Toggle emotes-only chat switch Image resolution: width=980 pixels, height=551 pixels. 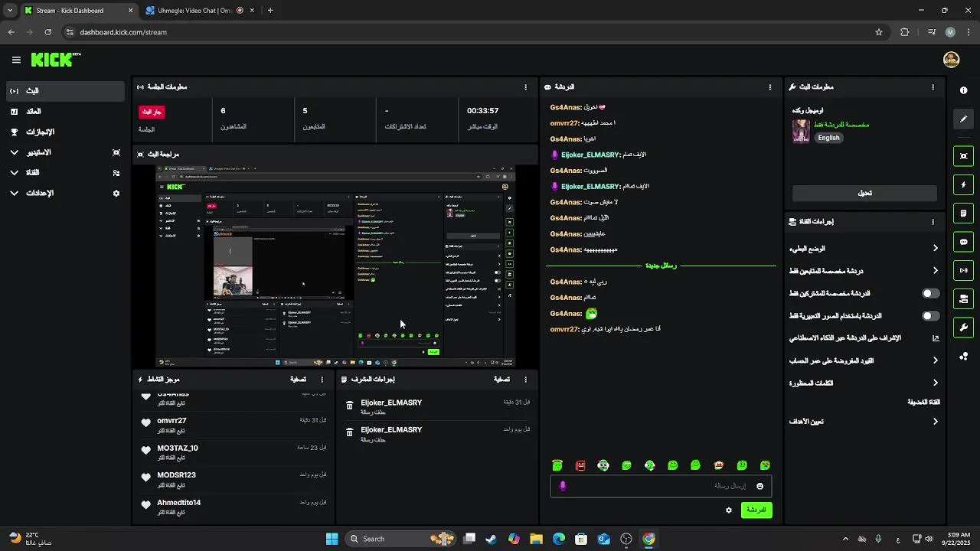[930, 315]
